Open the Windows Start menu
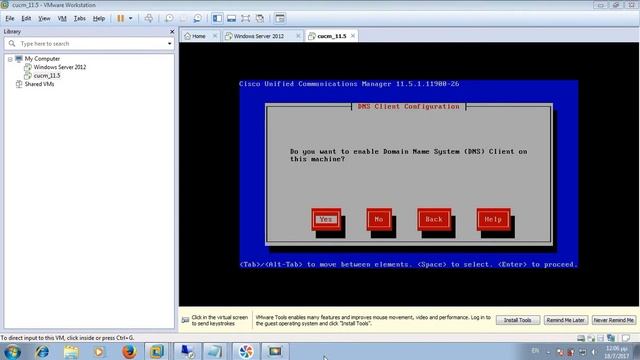 [12, 351]
